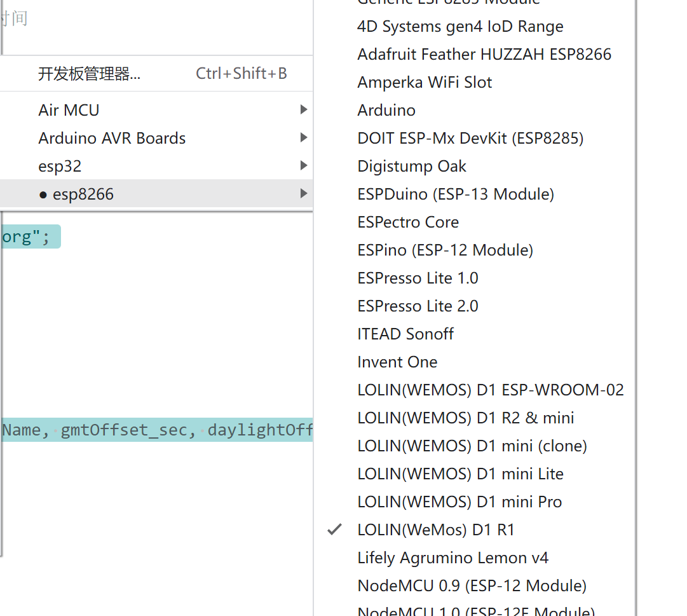Expand the esp32 boards submenu
This screenshot has width=687, height=616.
[x=156, y=166]
